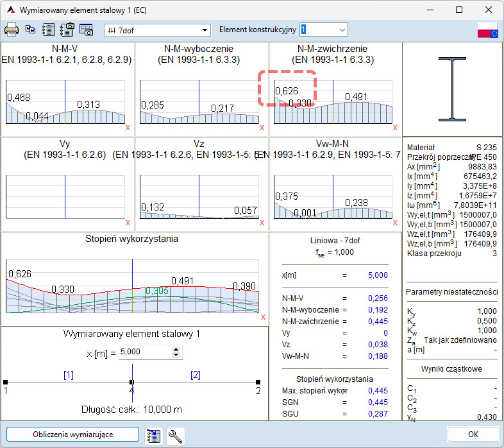504x448 pixels.
Task: Click the red x marker of the N-M-V chart
Action: (x=128, y=128)
